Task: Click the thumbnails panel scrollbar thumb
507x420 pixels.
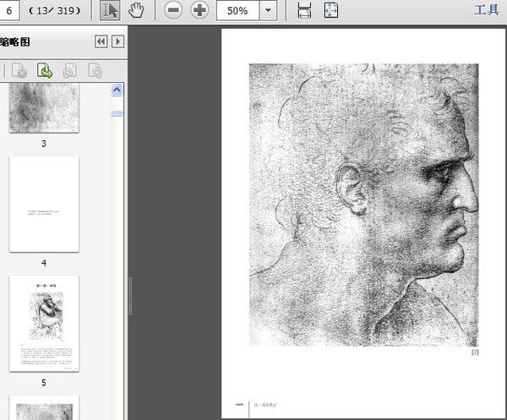Action: tap(117, 112)
